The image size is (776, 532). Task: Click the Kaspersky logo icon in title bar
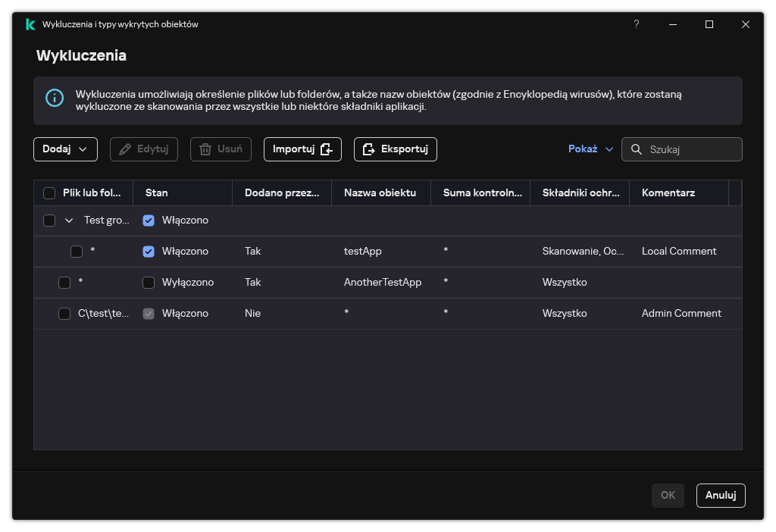30,24
